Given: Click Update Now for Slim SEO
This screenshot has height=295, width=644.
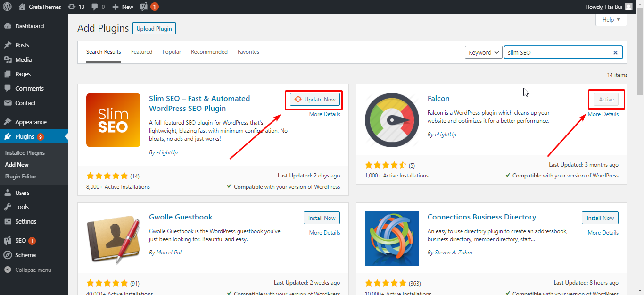Looking at the screenshot, I should coord(315,99).
